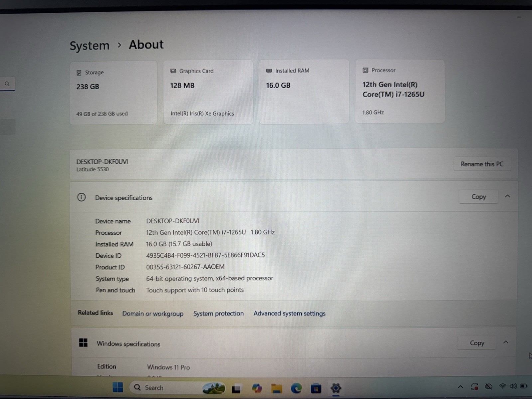Click 'Touch support with 10 touch points'

[x=195, y=290]
